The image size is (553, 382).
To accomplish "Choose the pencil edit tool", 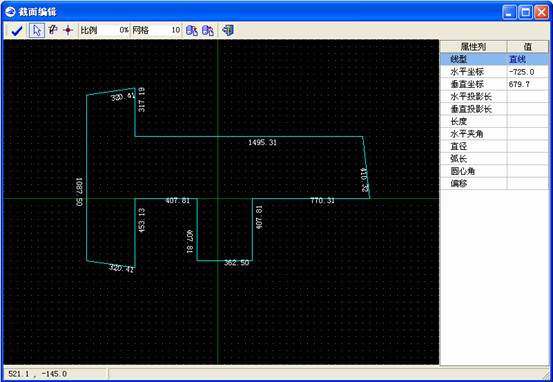I will [x=53, y=30].
